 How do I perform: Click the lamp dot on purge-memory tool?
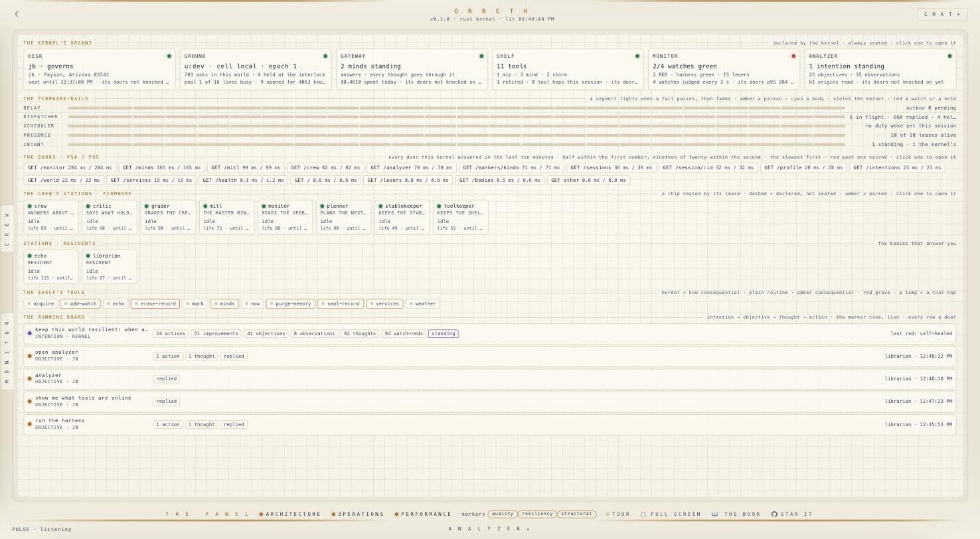tap(272, 304)
